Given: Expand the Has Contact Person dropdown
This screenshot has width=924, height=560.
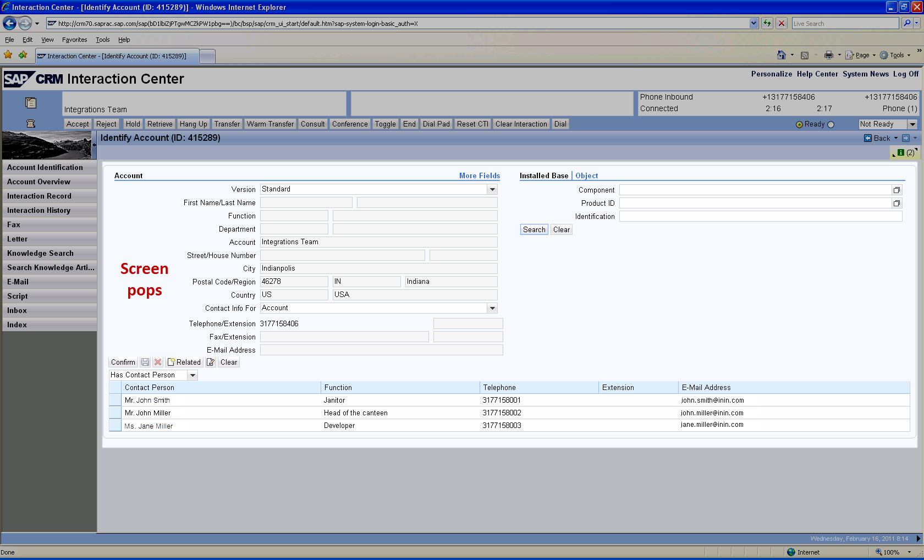Looking at the screenshot, I should coord(193,375).
